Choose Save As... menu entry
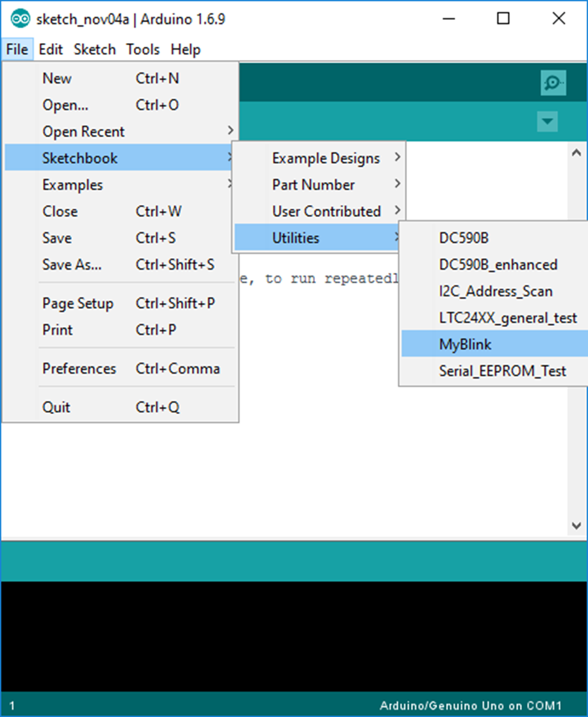Screen dimensions: 588x717 [119, 264]
